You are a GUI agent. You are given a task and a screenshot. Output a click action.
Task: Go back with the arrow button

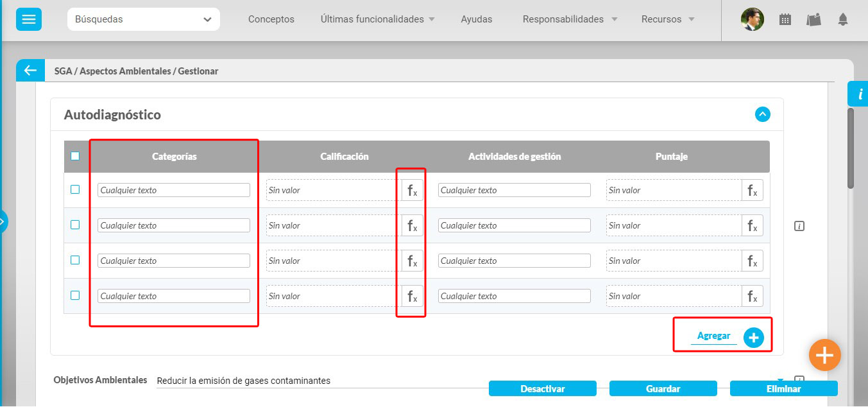tap(30, 71)
